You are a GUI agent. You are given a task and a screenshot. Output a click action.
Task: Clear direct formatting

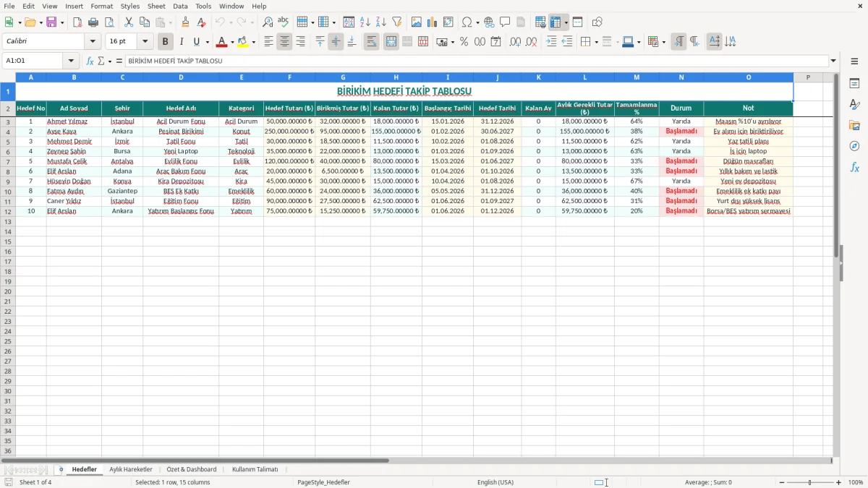202,22
